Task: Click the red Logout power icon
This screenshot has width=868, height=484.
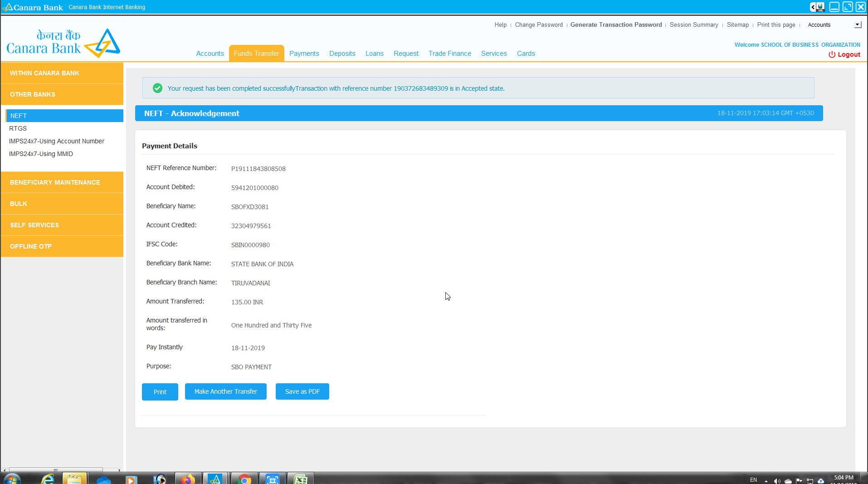Action: point(832,54)
